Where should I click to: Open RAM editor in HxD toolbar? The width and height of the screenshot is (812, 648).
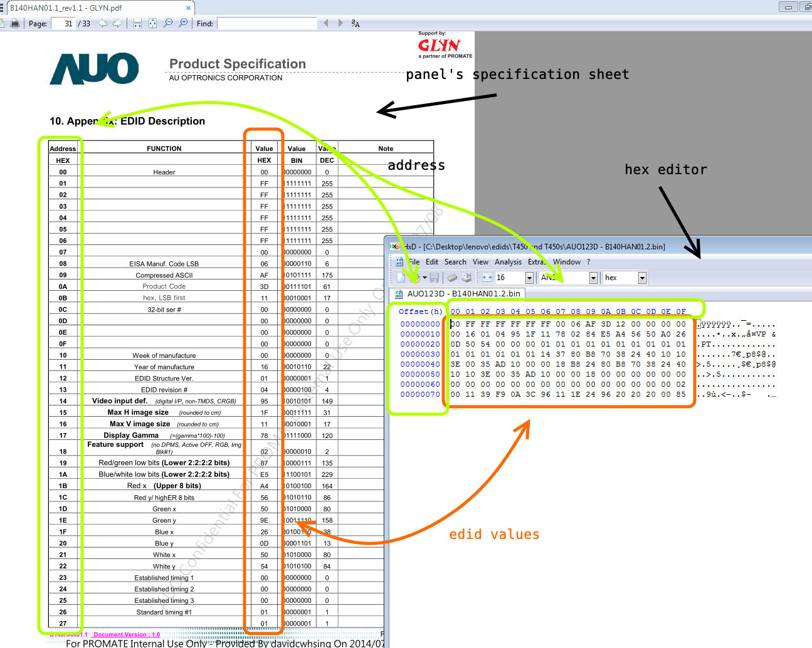[x=452, y=278]
